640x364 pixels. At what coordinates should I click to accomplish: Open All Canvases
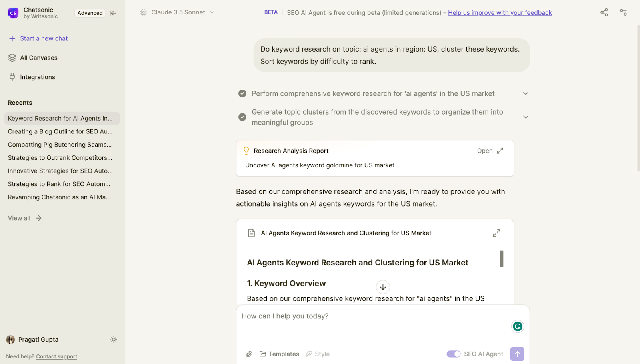point(33,58)
